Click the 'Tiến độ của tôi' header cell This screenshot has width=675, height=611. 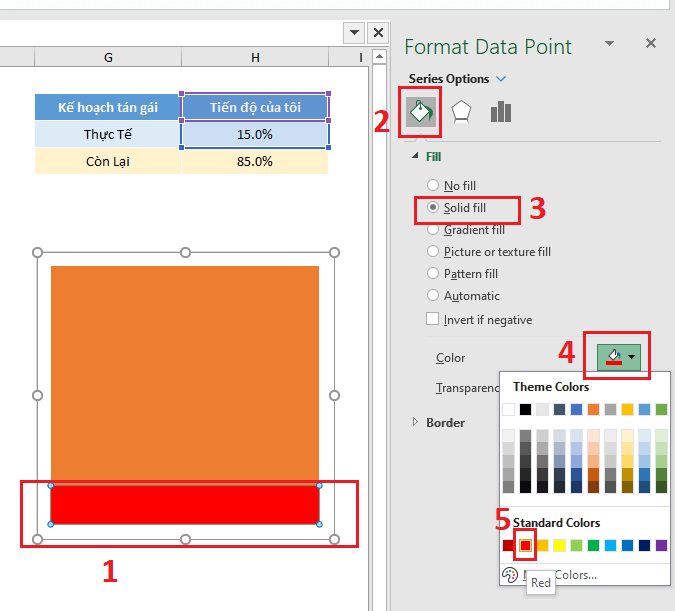coord(255,107)
